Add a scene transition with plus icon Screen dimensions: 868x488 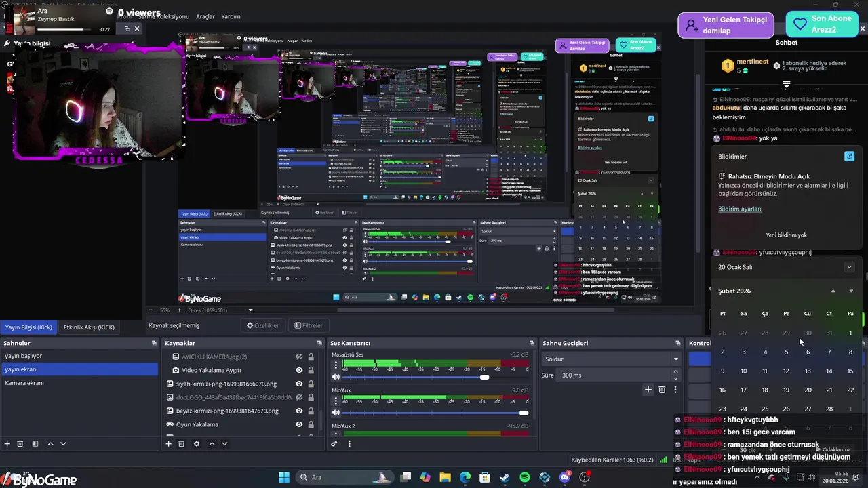pyautogui.click(x=648, y=389)
